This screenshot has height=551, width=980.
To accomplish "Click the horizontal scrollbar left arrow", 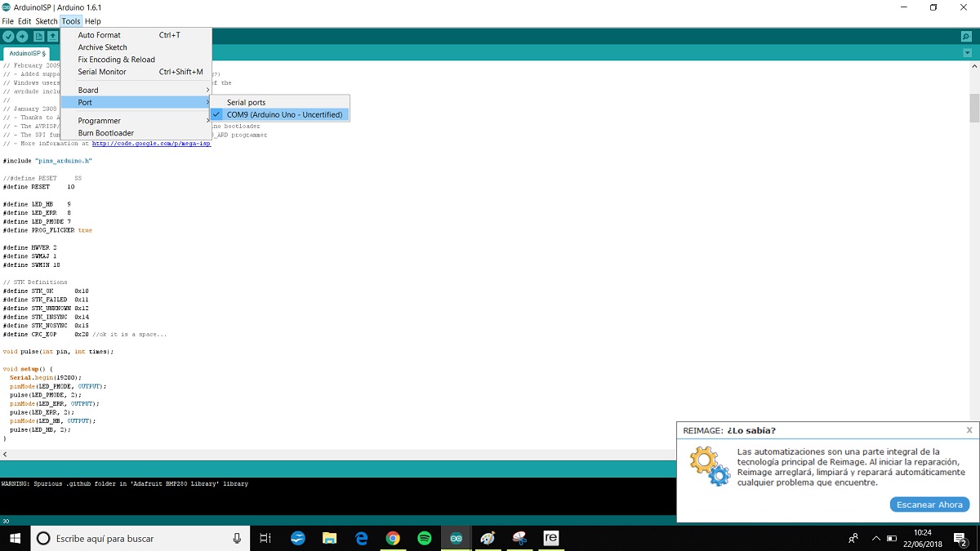I will [5, 454].
